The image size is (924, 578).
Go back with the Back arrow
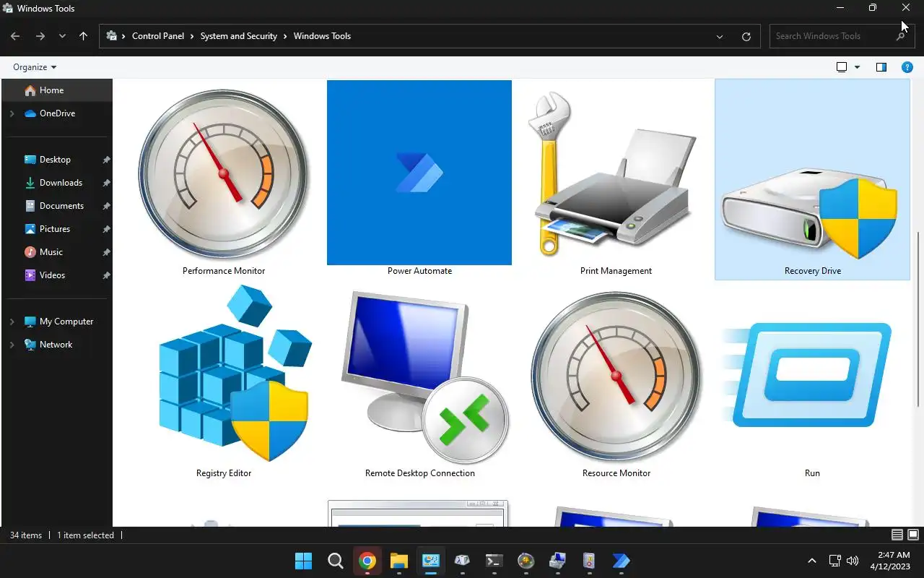tap(15, 36)
